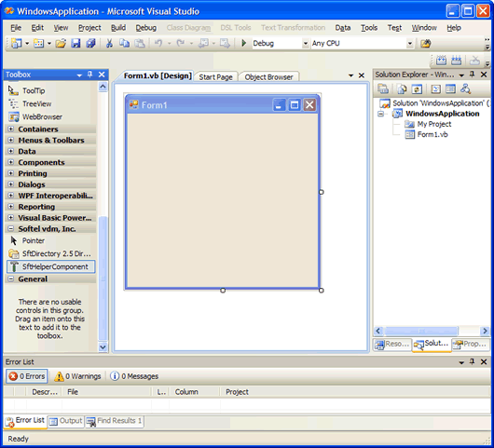Click the Cut scissors icon
This screenshot has width=494, height=448.
pyautogui.click(x=109, y=43)
